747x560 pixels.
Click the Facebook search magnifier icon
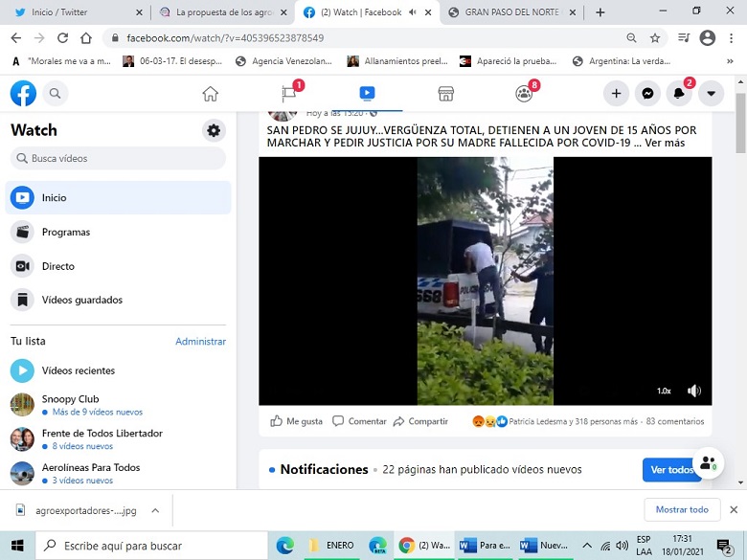(x=56, y=94)
